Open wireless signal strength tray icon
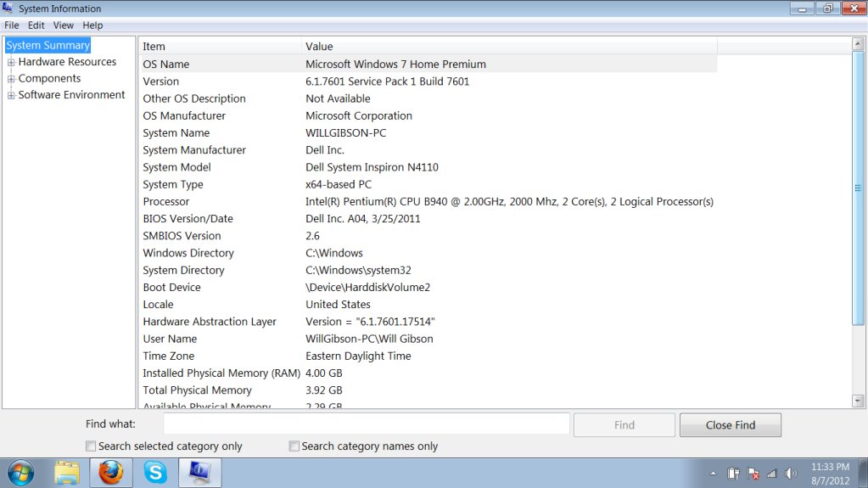868x488 pixels. click(x=772, y=474)
